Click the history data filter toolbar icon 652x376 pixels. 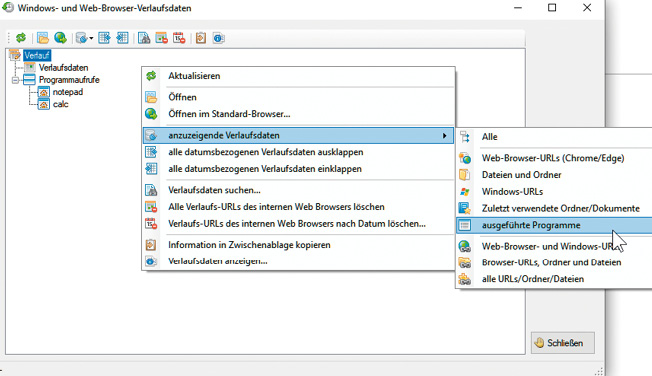point(82,38)
